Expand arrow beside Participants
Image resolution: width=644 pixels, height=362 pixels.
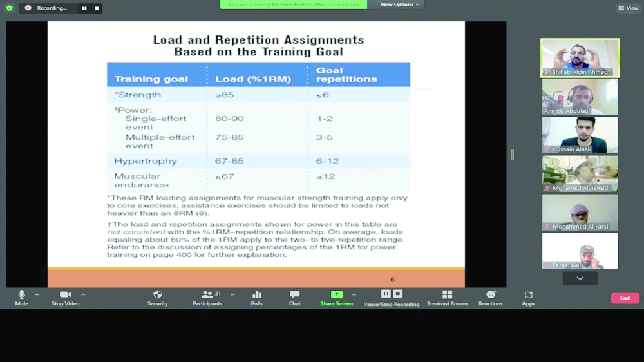[232, 294]
